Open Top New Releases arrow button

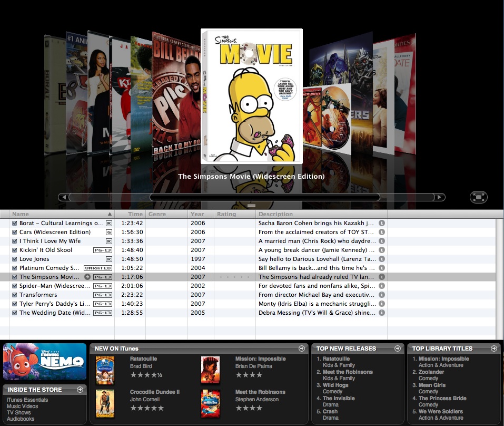(398, 348)
